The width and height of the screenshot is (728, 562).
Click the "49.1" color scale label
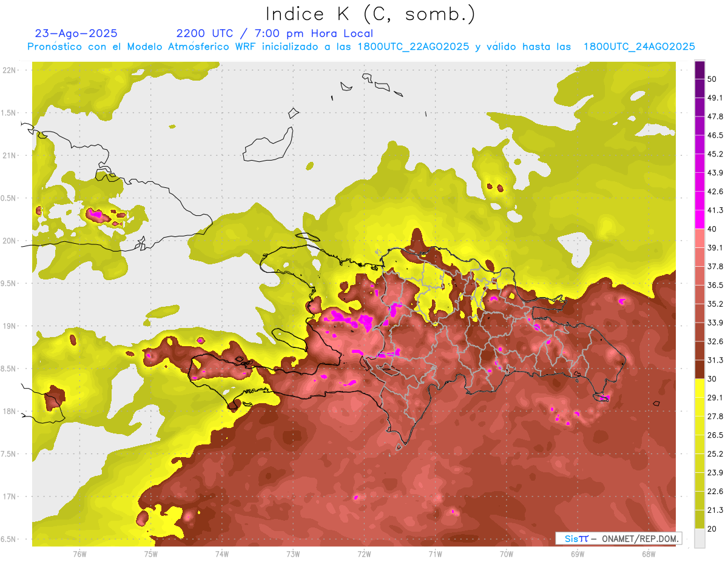click(715, 98)
